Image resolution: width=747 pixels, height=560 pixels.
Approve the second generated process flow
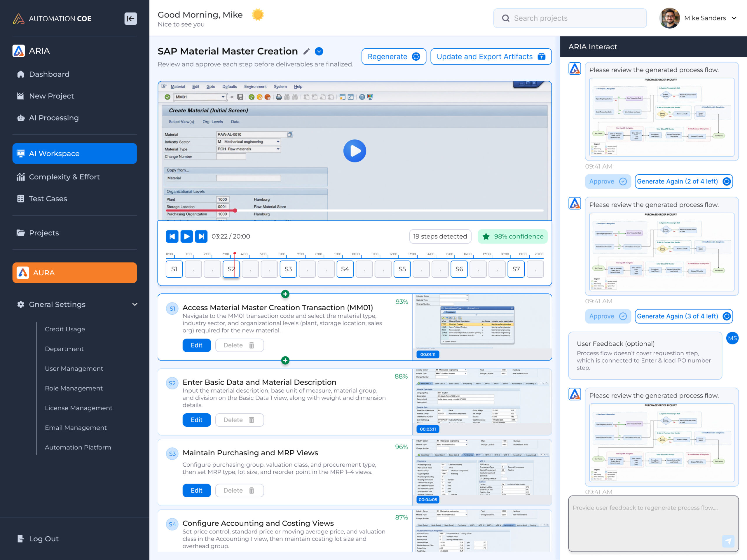coord(608,316)
